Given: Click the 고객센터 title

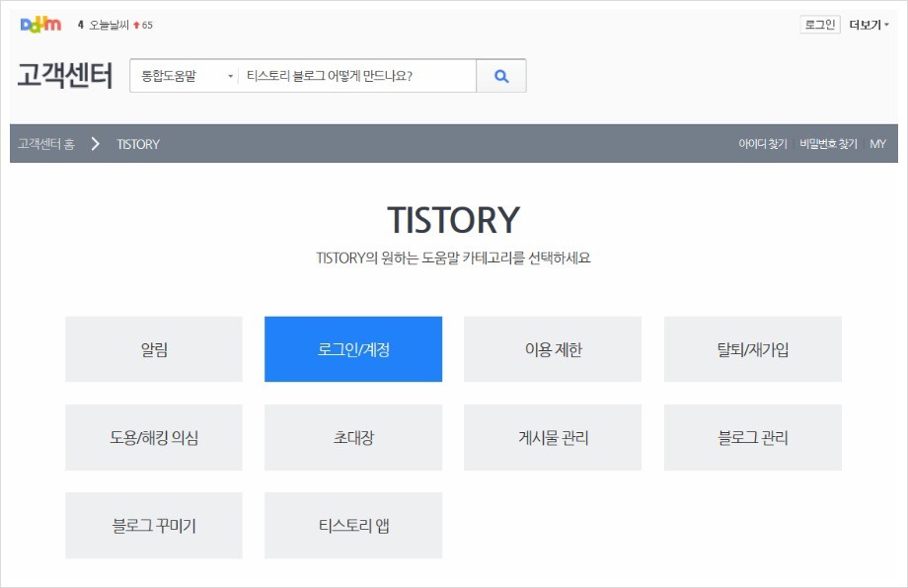Looking at the screenshot, I should [65, 75].
